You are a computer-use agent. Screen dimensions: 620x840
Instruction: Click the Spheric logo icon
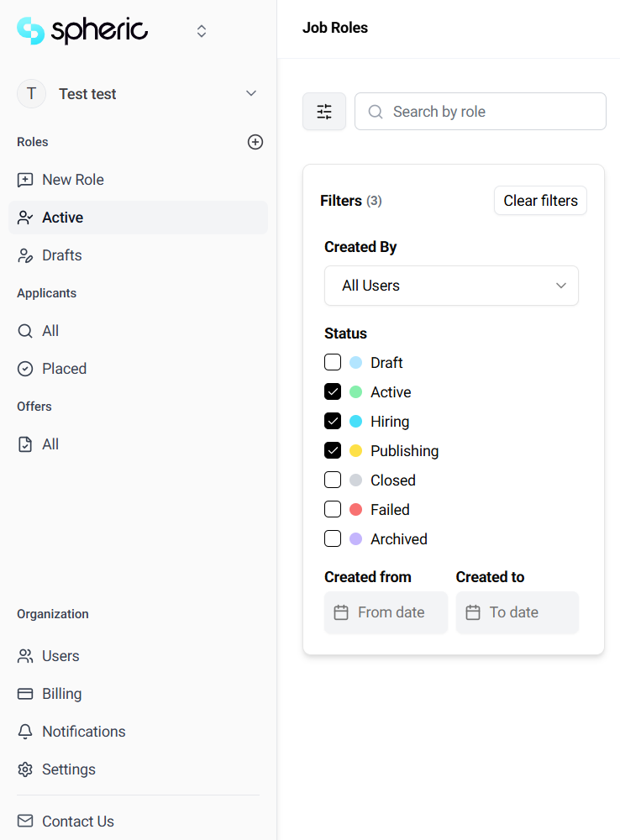tap(30, 31)
